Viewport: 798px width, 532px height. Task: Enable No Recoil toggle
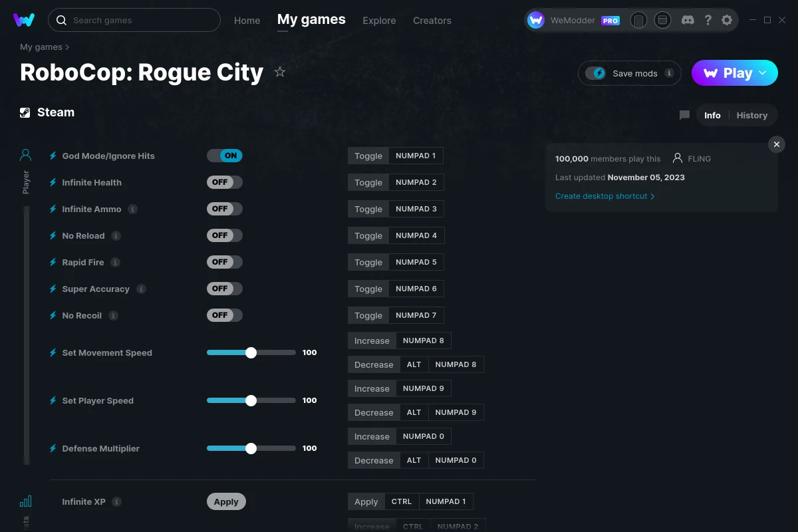[225, 315]
